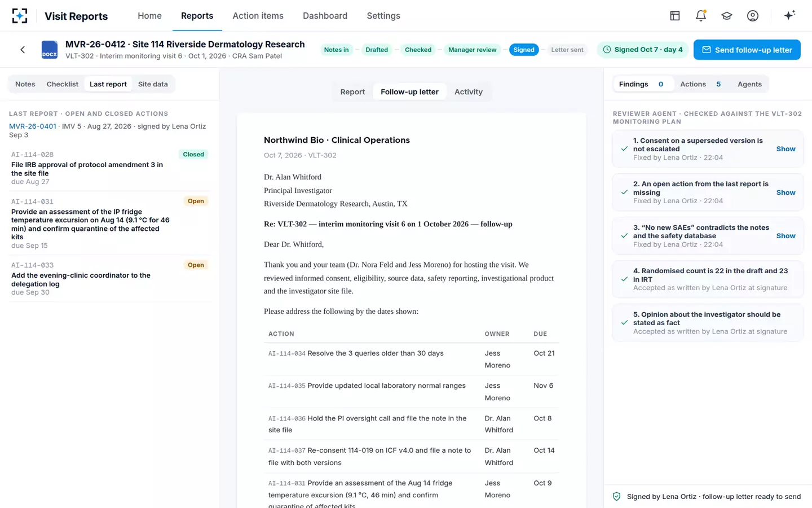Image resolution: width=812 pixels, height=508 pixels.
Task: Open the MVR-26-0401 report link
Action: coord(33,126)
